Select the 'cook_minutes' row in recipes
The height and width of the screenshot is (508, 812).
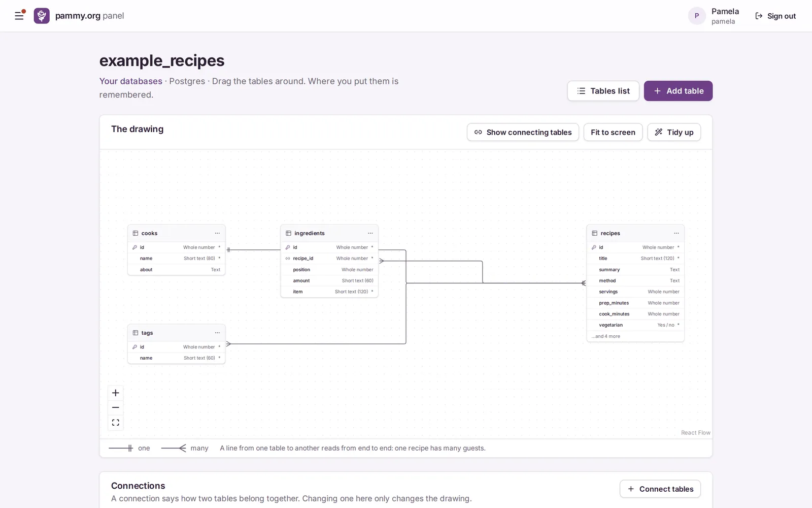[x=635, y=314]
